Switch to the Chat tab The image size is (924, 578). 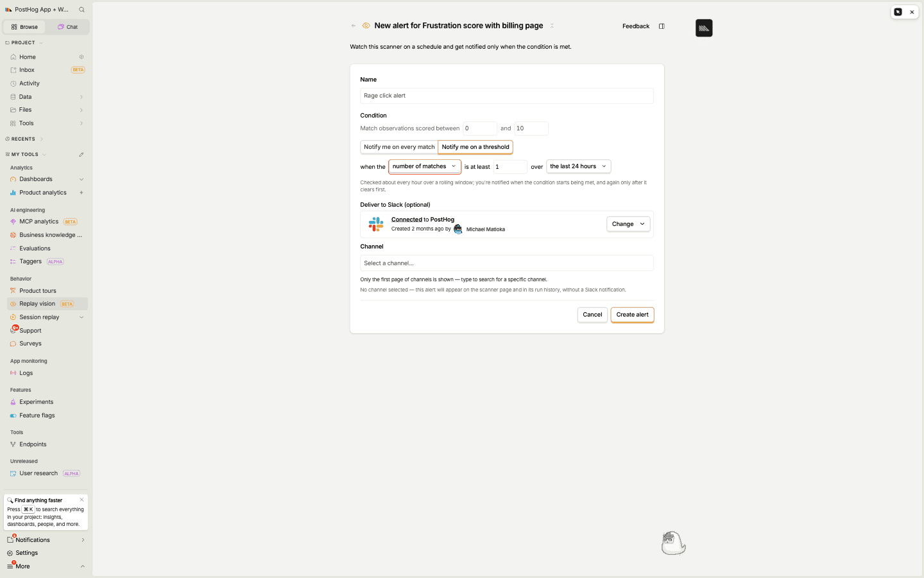pyautogui.click(x=67, y=27)
